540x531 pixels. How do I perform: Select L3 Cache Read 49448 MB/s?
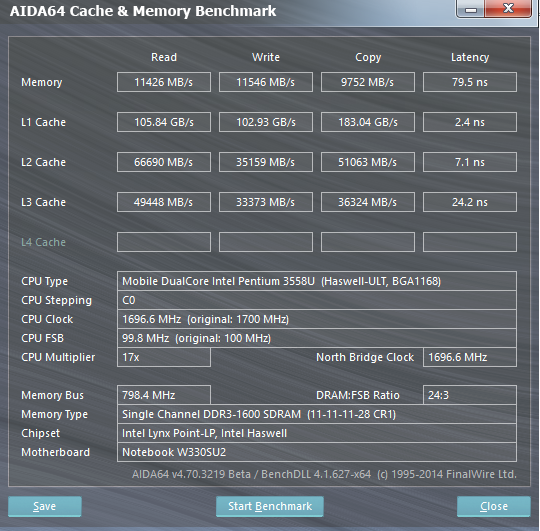click(x=164, y=202)
